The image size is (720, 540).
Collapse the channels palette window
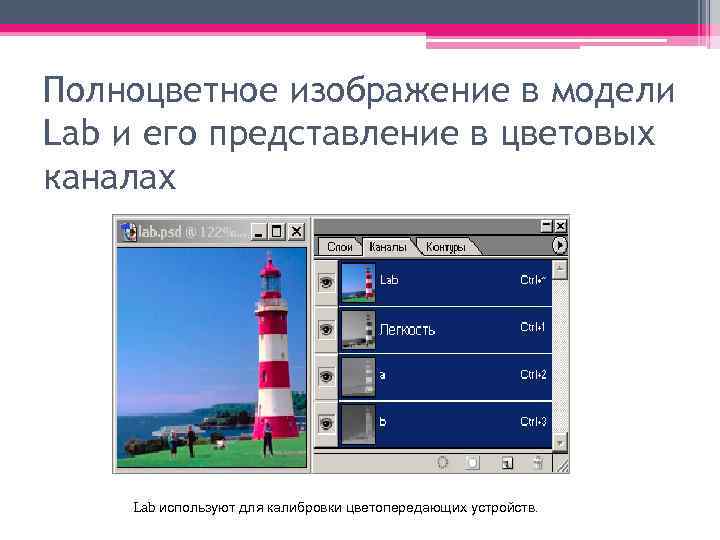click(546, 226)
